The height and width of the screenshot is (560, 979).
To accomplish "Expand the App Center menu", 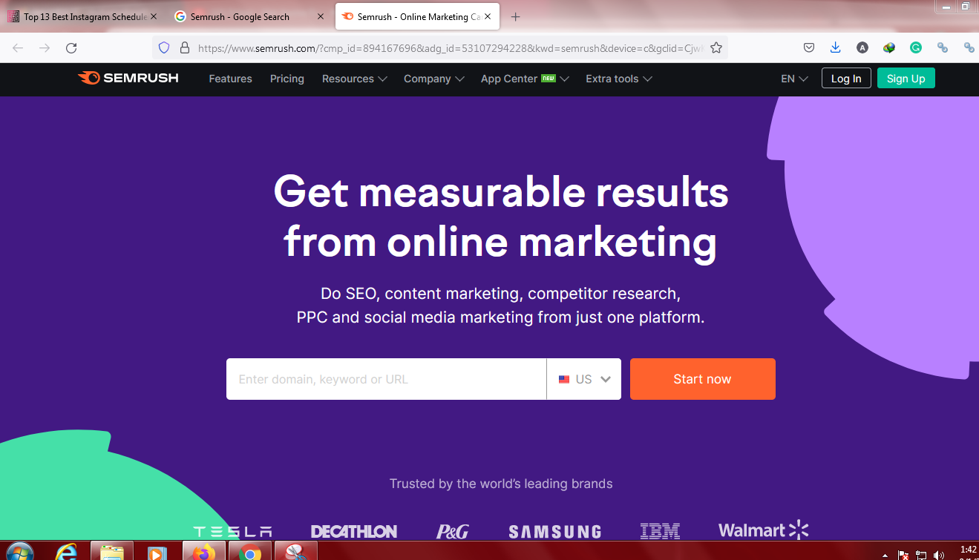I will pos(525,79).
